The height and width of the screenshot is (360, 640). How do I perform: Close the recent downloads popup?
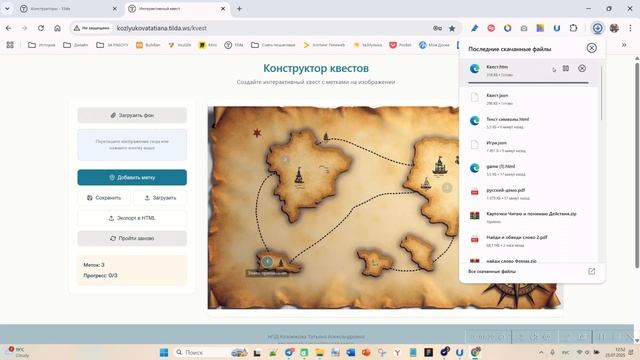click(x=591, y=48)
